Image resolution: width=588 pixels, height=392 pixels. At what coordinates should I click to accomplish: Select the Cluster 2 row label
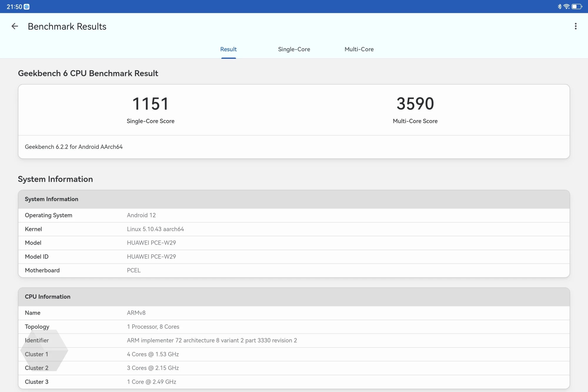click(37, 368)
